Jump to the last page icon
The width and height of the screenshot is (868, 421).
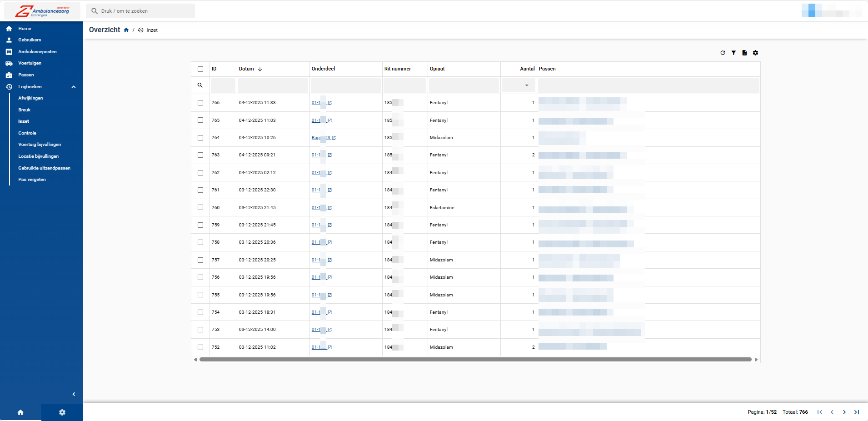pyautogui.click(x=857, y=412)
